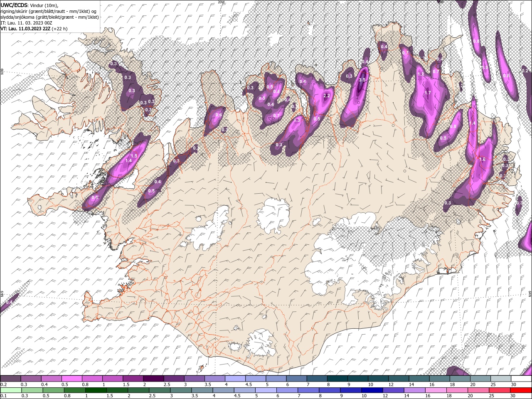Click green-row legend swatch starting at 4
This screenshot has height=399, width=532.
point(223,390)
